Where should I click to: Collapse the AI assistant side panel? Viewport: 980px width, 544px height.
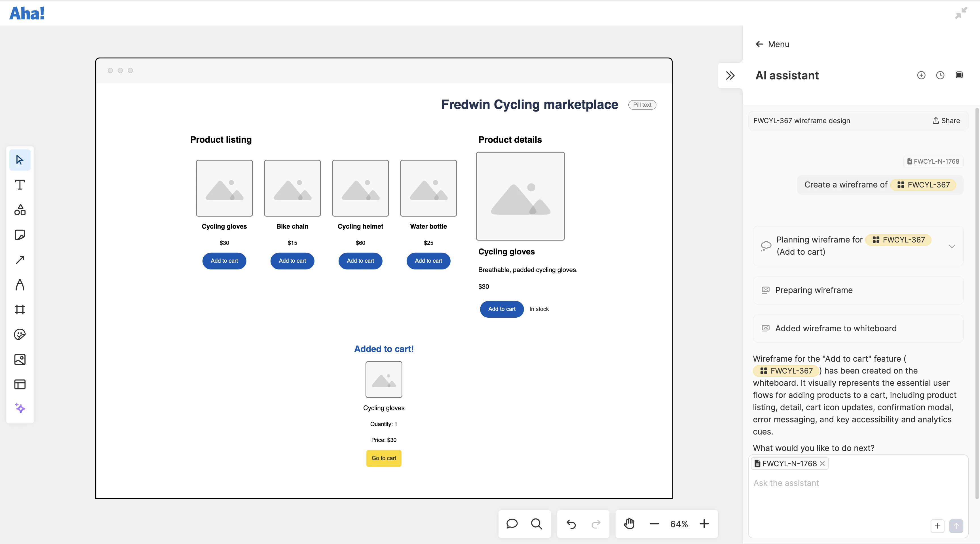[x=730, y=75]
